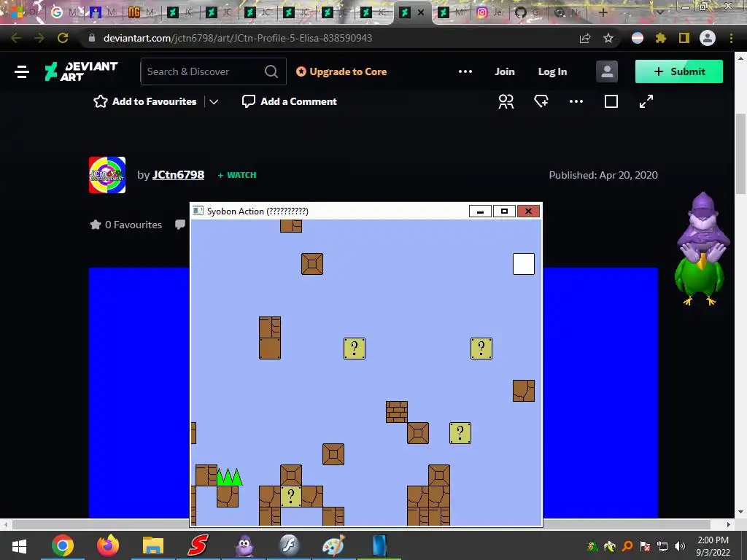Open the Extensions puzzle icon
Viewport: 747px width, 560px height.
coord(660,38)
